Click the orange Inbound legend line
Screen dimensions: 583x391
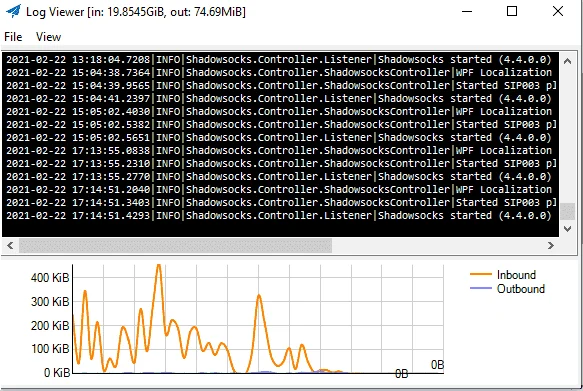[481, 275]
